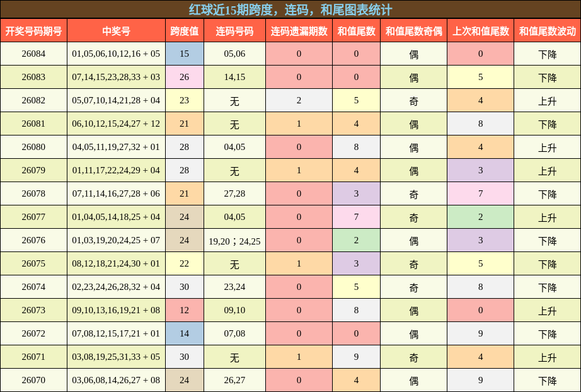The height and width of the screenshot is (392, 581).
Task: Click sum tail 7 in row 26077
Action: [357, 217]
